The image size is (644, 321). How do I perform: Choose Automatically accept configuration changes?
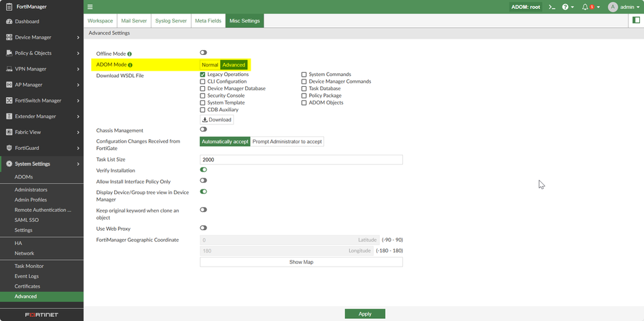click(x=225, y=142)
